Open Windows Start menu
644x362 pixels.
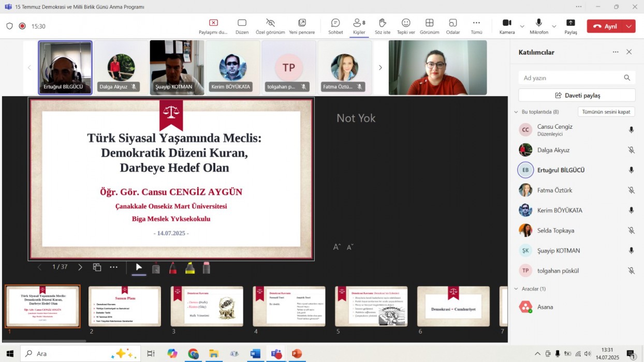(9, 354)
